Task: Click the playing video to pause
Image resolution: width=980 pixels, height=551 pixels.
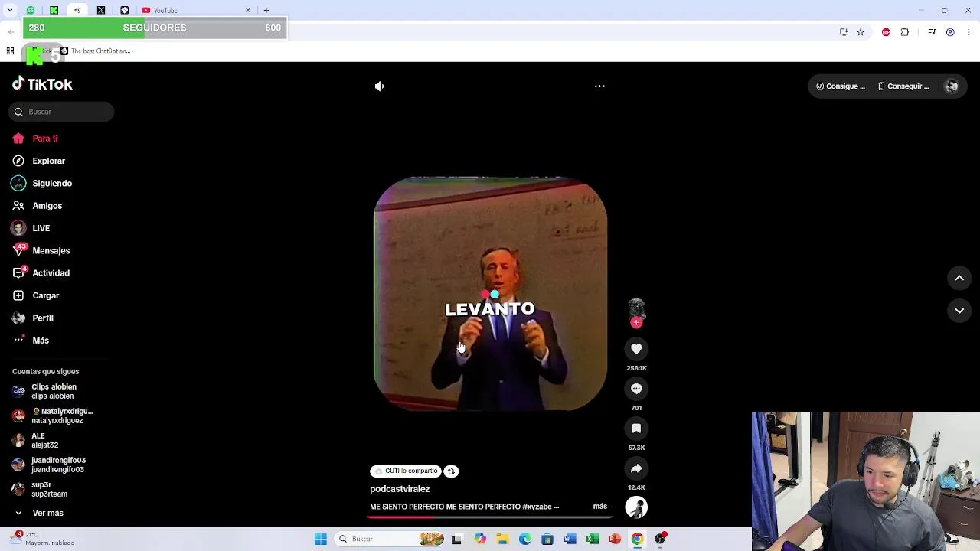Action: [x=490, y=295]
